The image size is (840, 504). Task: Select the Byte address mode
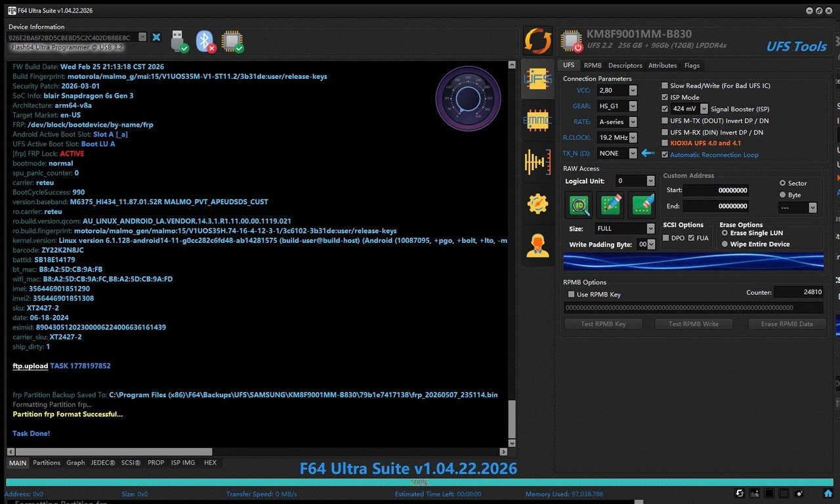[x=782, y=195]
